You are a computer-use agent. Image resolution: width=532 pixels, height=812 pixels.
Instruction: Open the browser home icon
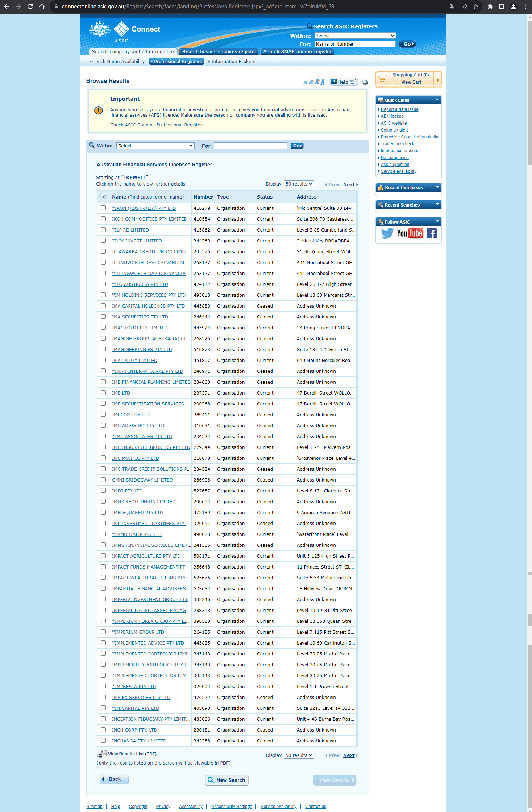(42, 7)
